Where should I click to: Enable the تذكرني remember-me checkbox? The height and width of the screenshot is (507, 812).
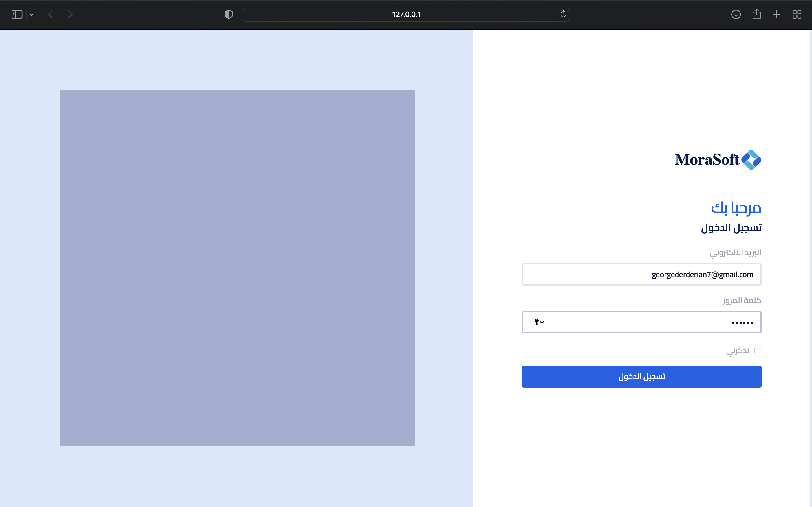(758, 351)
